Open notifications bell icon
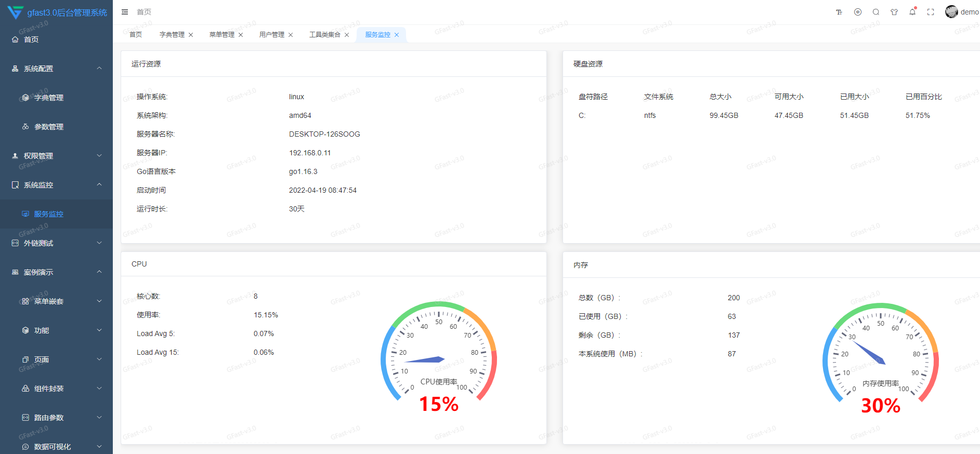Viewport: 980px width, 454px height. [912, 12]
